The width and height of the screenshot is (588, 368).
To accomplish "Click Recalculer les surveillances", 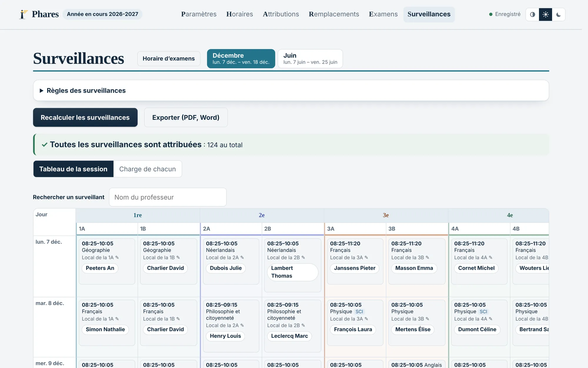I will click(85, 117).
